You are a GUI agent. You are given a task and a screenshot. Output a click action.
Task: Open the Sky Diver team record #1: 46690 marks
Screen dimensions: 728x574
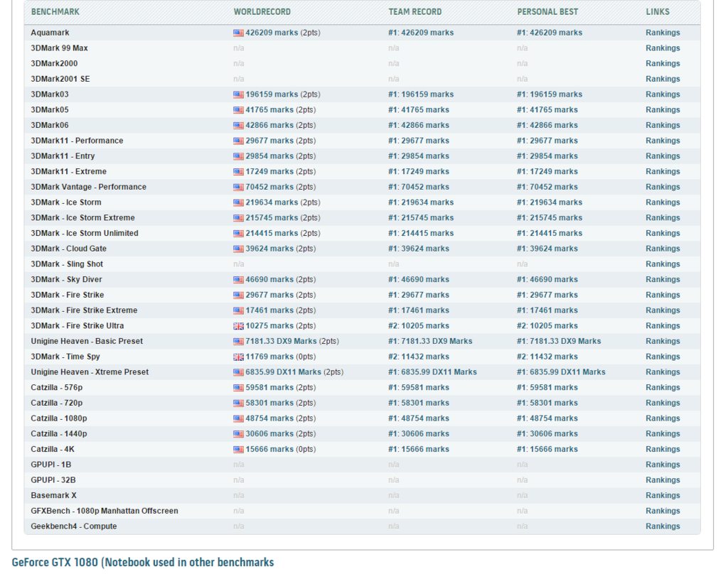click(x=418, y=279)
